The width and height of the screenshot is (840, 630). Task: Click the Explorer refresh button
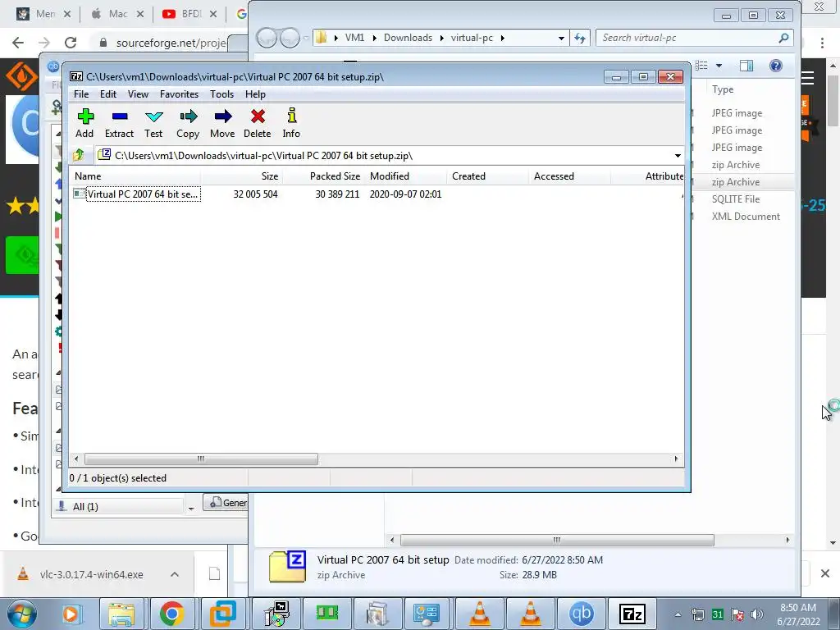(x=580, y=38)
